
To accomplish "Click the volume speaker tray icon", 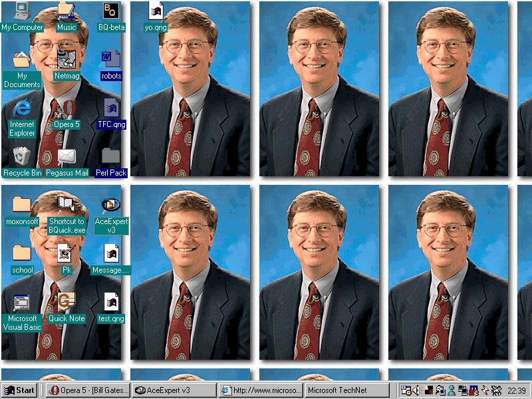I will [x=416, y=390].
